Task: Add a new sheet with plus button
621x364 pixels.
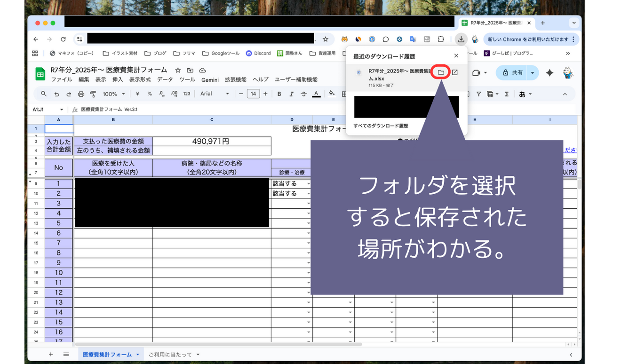Action: coord(51,355)
